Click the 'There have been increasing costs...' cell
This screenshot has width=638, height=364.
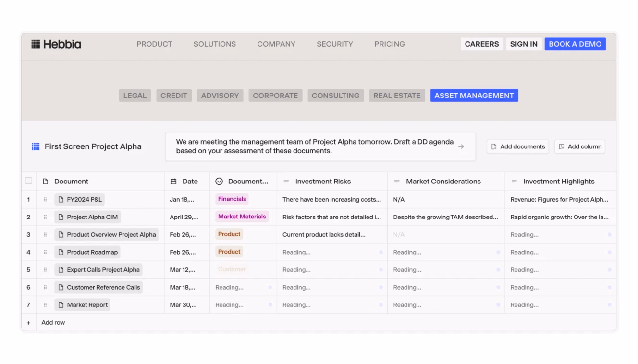[x=332, y=199]
